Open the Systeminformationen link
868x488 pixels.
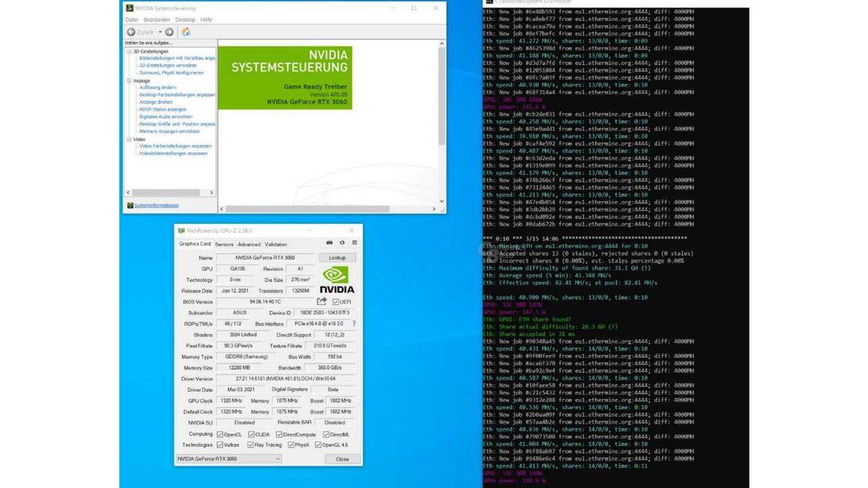point(156,205)
